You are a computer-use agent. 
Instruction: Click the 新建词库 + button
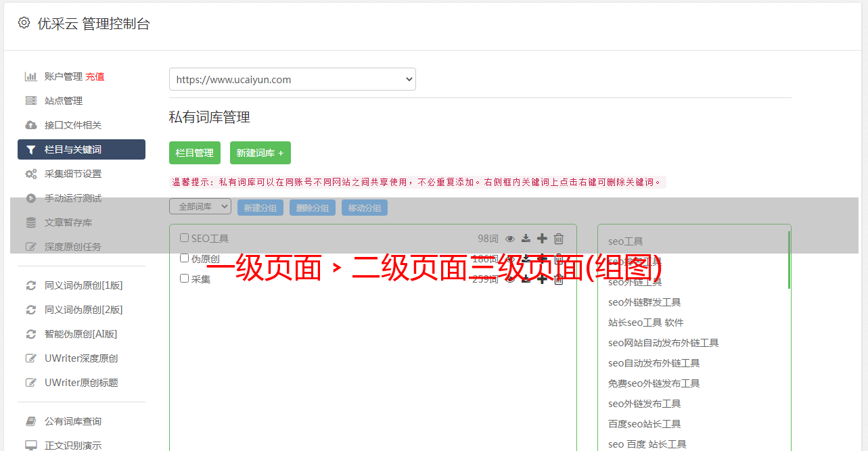coord(260,153)
